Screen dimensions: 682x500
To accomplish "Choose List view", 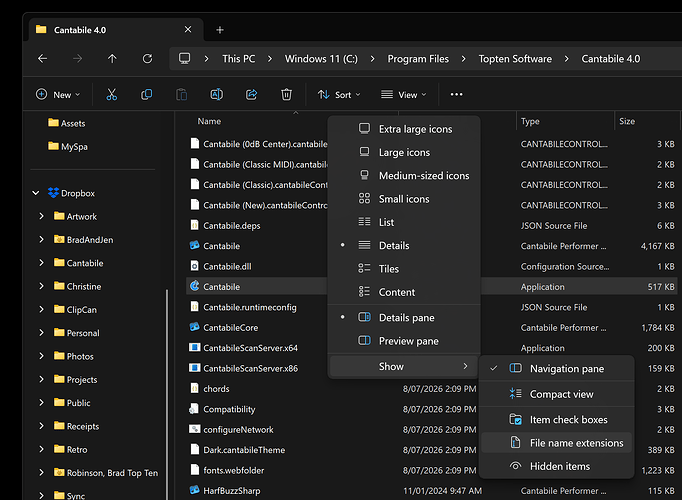I will pyautogui.click(x=404, y=222).
